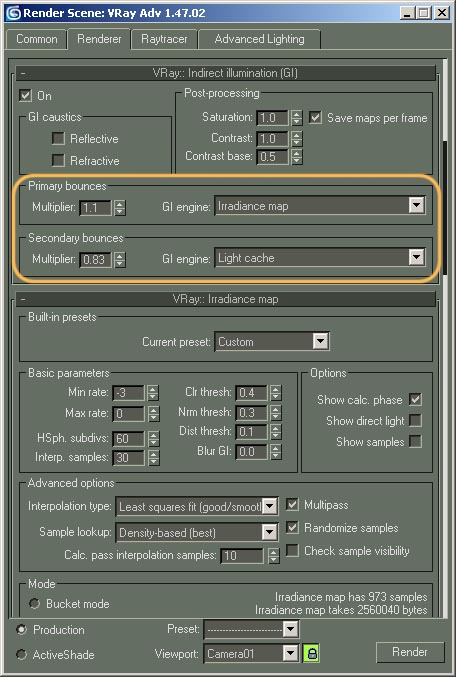Enable Show samples option
456x677 pixels.
pyautogui.click(x=415, y=441)
